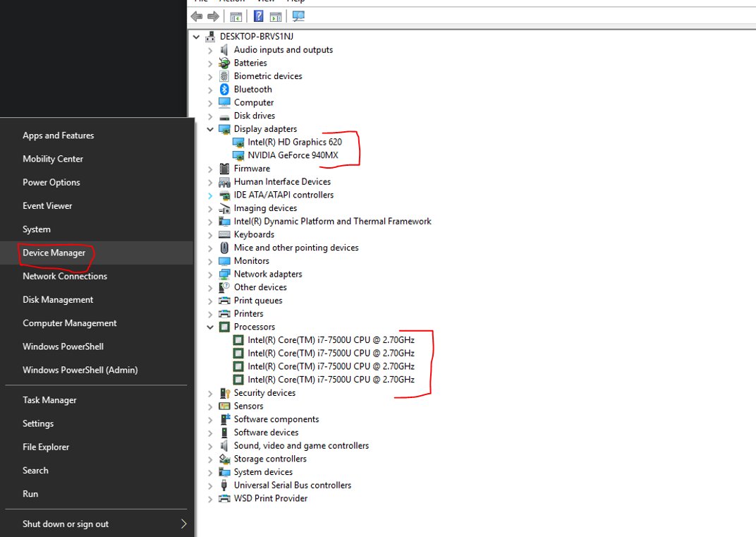Viewport: 756px width, 537px height.
Task: Open the System menu entry
Action: [97, 229]
